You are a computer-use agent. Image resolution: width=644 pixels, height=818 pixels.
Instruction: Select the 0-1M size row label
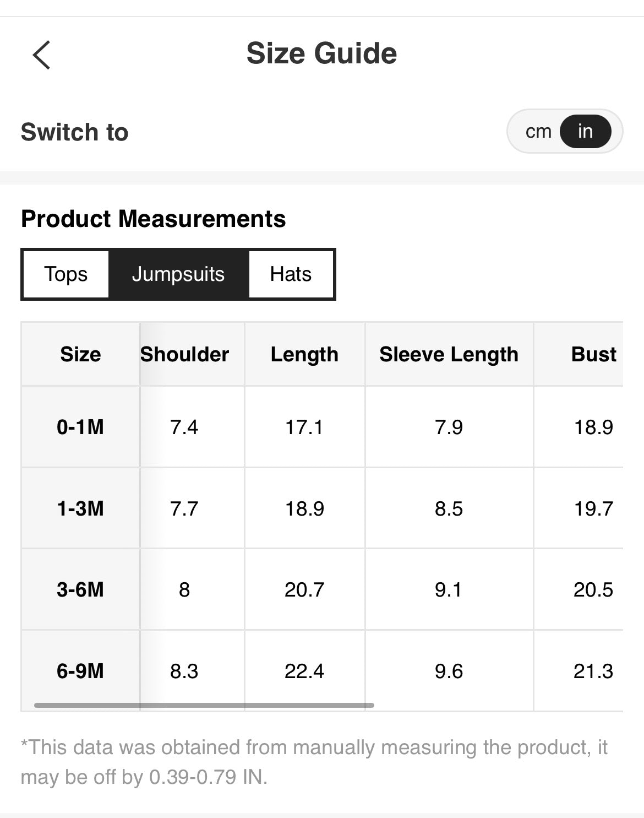click(x=80, y=427)
